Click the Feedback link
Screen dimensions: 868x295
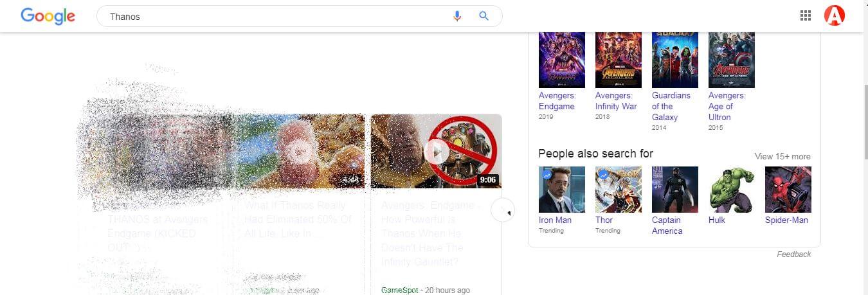tap(794, 254)
